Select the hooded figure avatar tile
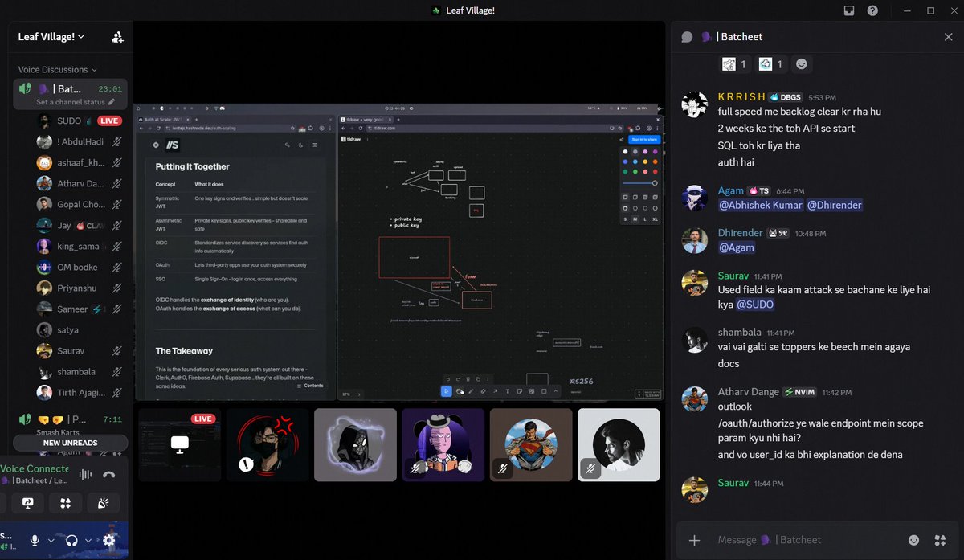 (x=355, y=444)
